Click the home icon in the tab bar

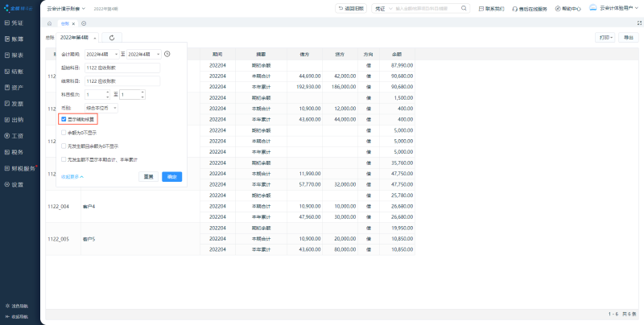click(50, 23)
